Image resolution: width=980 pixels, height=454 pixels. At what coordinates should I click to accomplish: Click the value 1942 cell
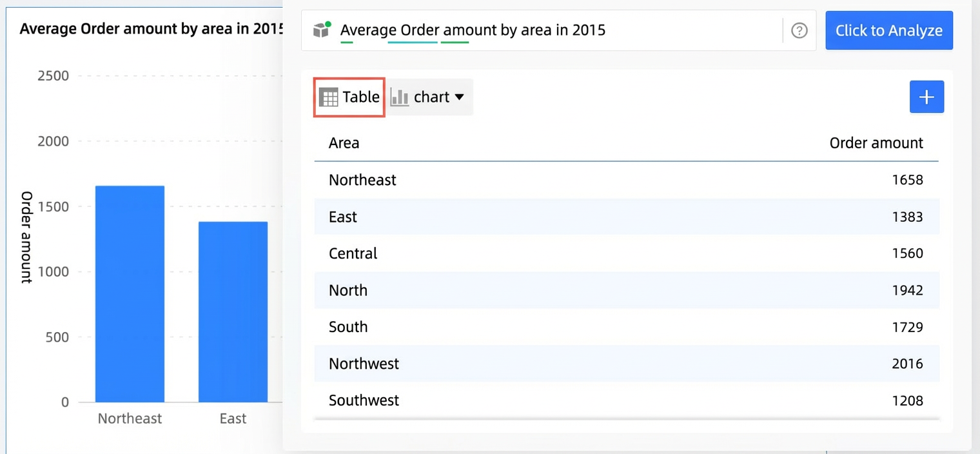[x=907, y=290]
